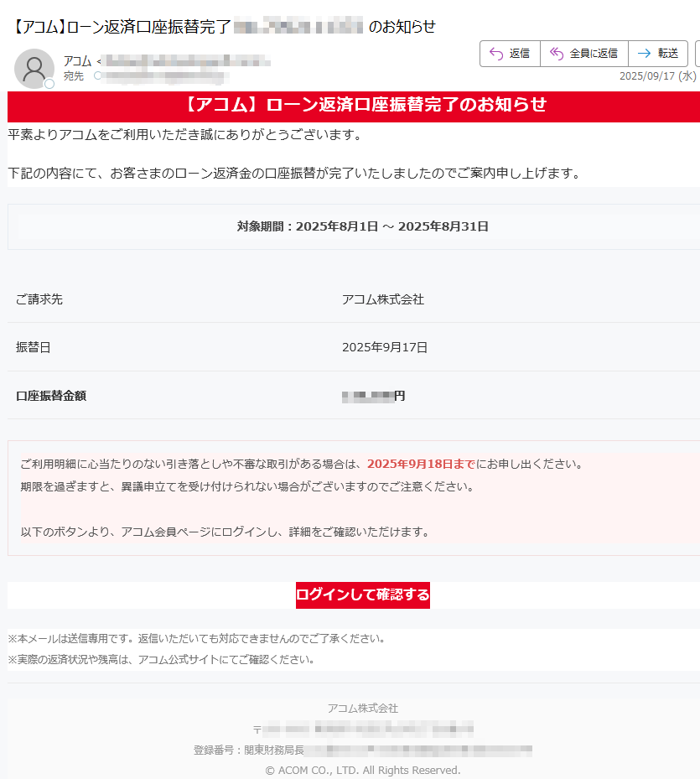
Task: Click the line starting 下記の内容にて
Action: tap(296, 174)
